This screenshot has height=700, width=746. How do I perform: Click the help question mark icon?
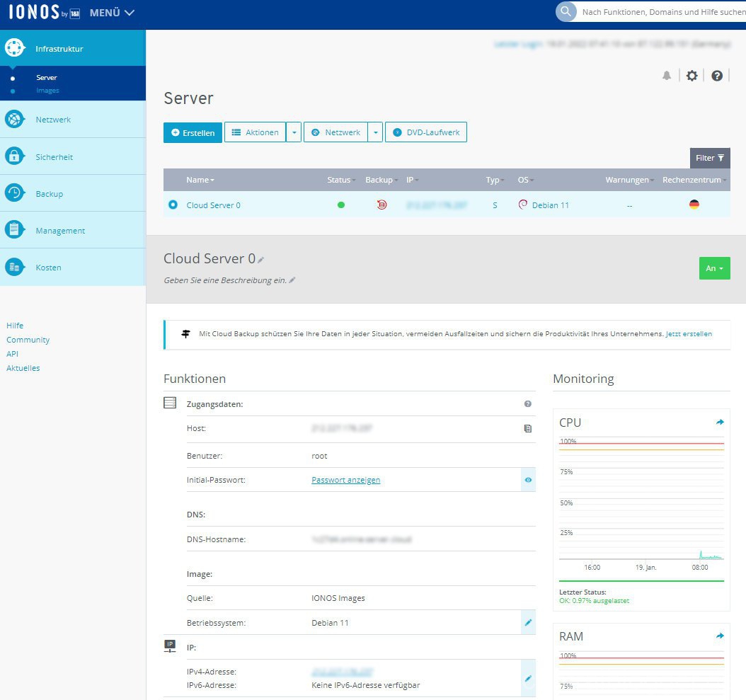[x=717, y=76]
